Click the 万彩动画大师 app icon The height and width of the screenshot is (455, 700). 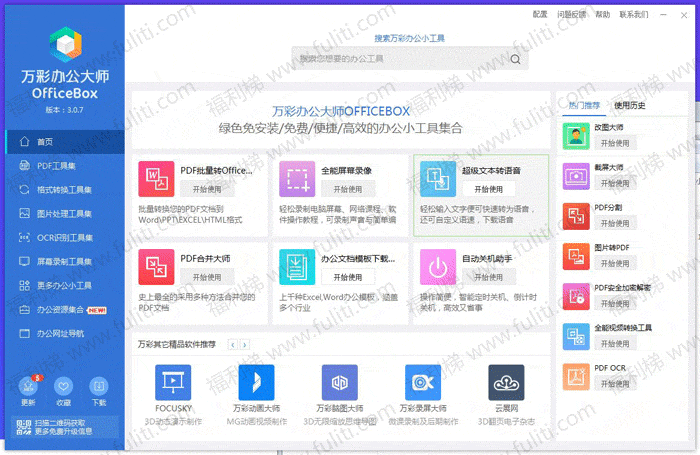pos(256,383)
